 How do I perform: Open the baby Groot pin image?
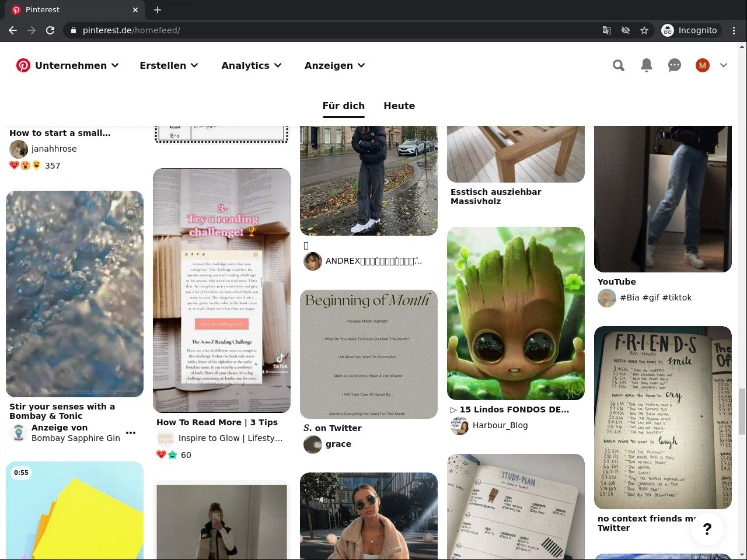pos(516,313)
